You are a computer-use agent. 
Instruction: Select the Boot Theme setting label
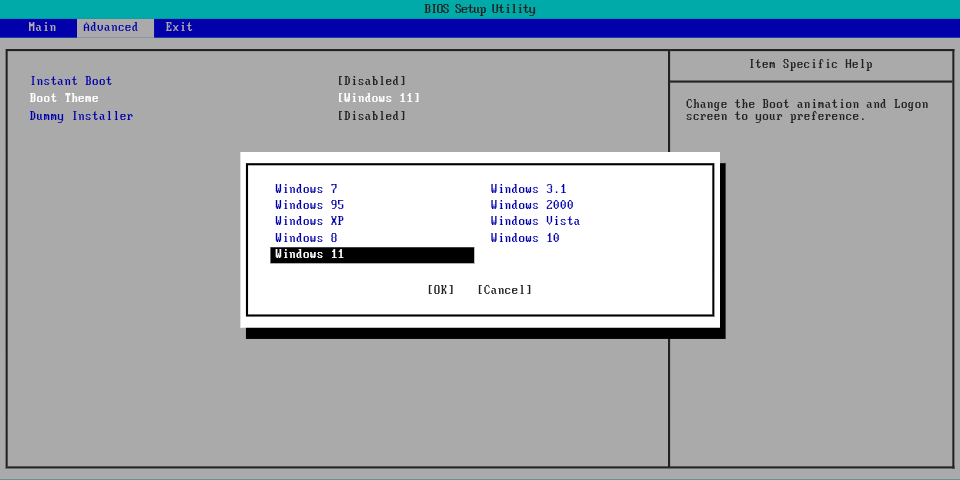tap(64, 98)
